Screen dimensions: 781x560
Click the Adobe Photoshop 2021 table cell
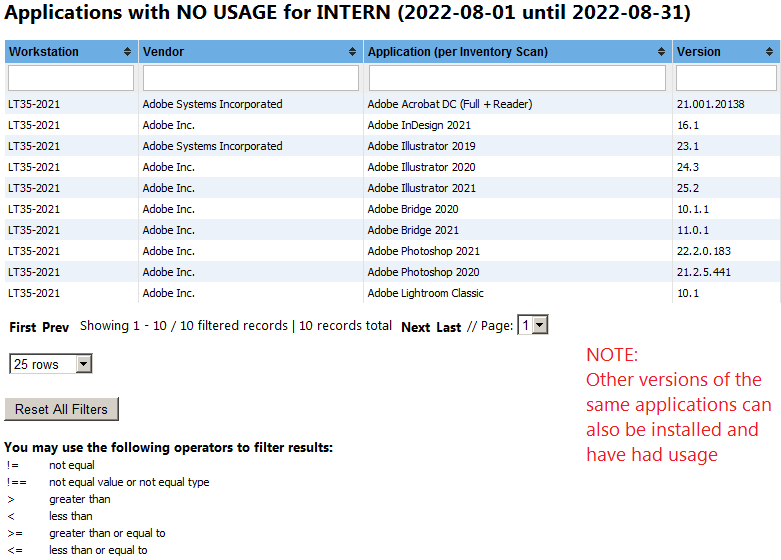coord(423,251)
